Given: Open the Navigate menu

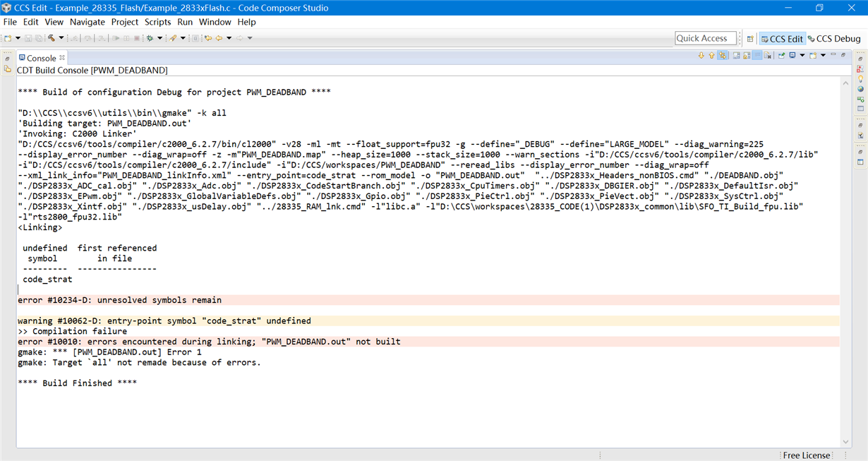Looking at the screenshot, I should point(88,22).
